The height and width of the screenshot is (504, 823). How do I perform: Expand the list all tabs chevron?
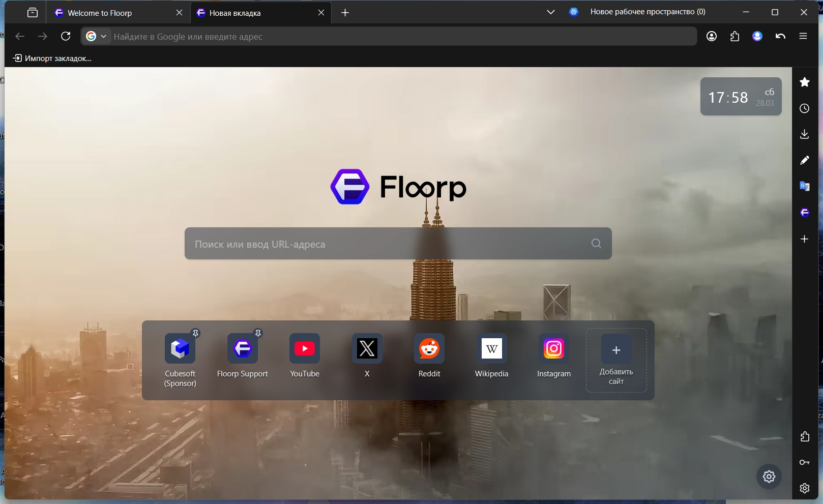coord(550,12)
